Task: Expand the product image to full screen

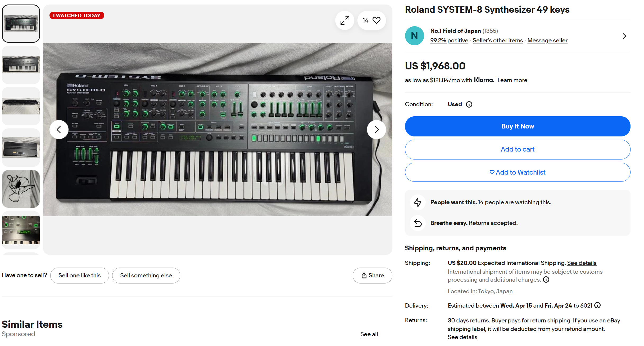Action: coord(344,20)
